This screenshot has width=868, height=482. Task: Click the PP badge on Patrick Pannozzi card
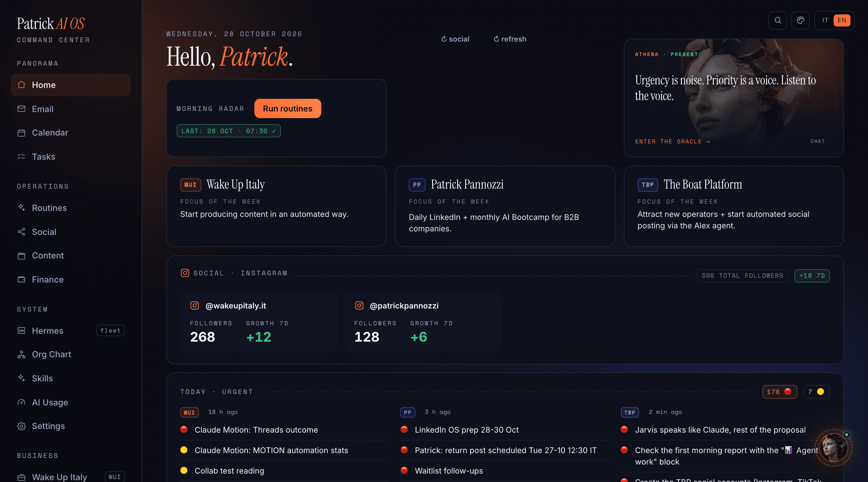pos(417,185)
